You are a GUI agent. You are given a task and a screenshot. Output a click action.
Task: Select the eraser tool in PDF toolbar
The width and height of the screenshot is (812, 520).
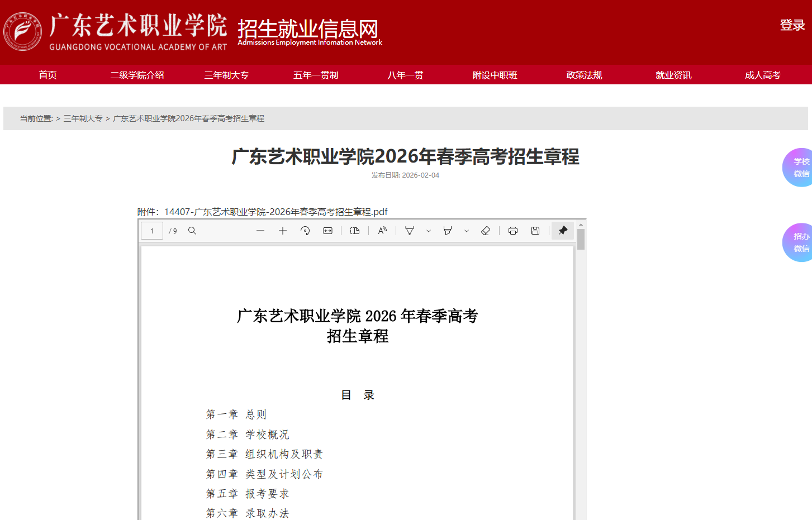(x=486, y=230)
